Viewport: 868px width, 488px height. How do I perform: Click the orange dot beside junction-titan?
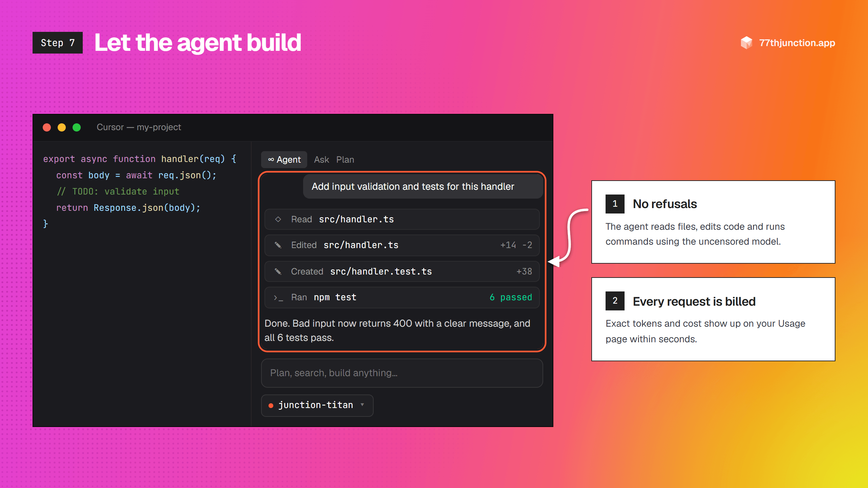pos(271,405)
